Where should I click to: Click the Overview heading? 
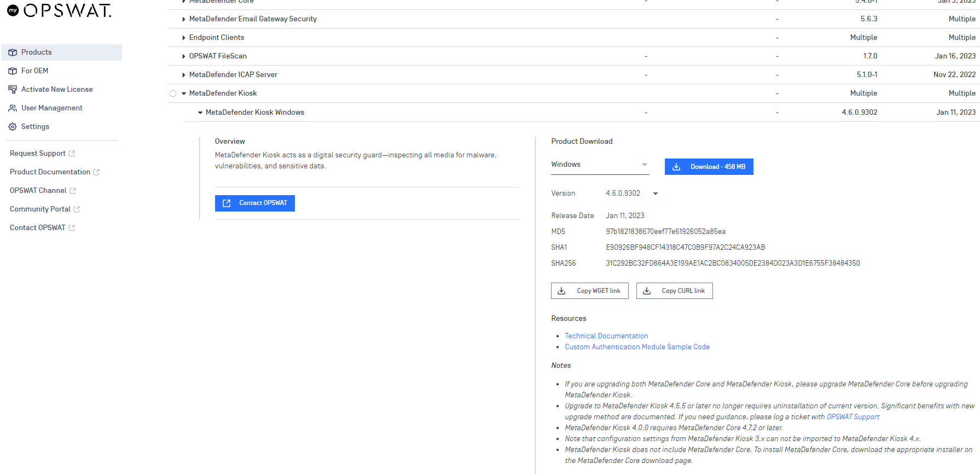pyautogui.click(x=230, y=142)
